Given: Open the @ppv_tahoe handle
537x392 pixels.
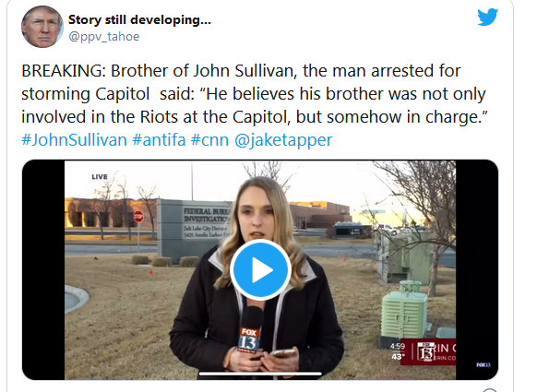Looking at the screenshot, I should coord(103,36).
